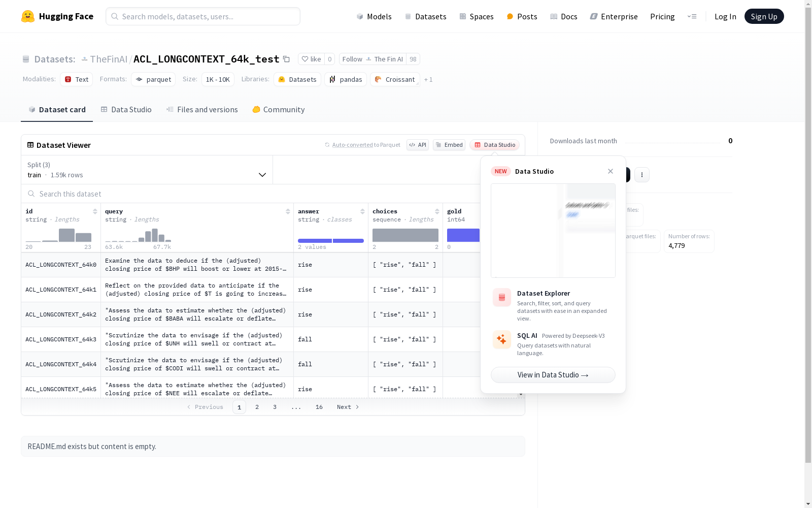The width and height of the screenshot is (812, 508).
Task: Open the Models menu item
Action: 374,16
